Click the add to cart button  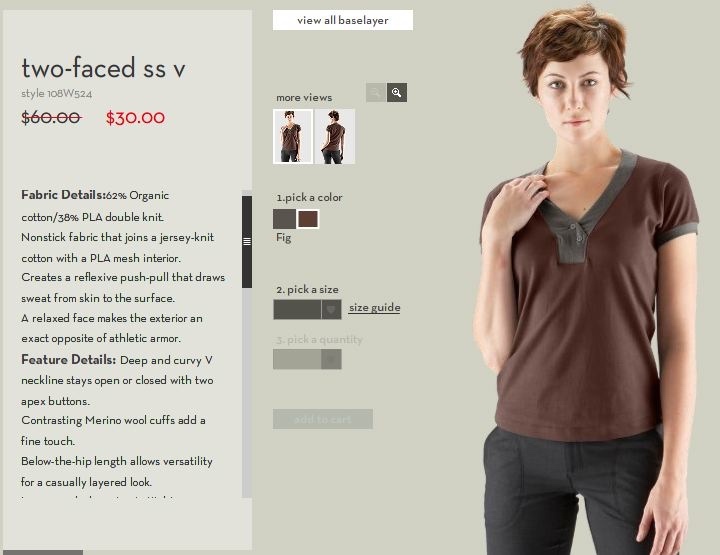pos(323,419)
